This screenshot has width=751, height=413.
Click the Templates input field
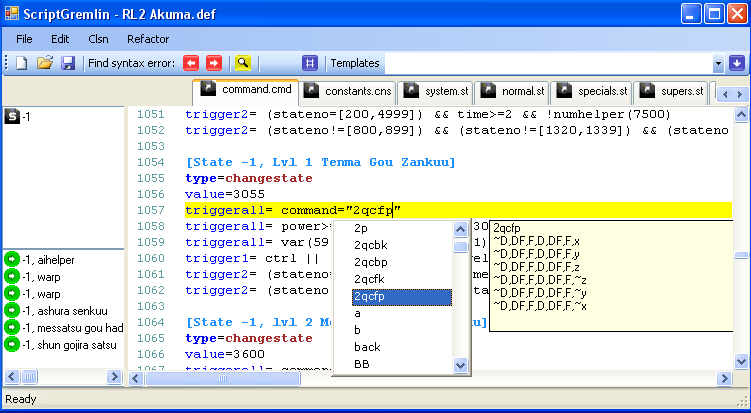tap(548, 63)
